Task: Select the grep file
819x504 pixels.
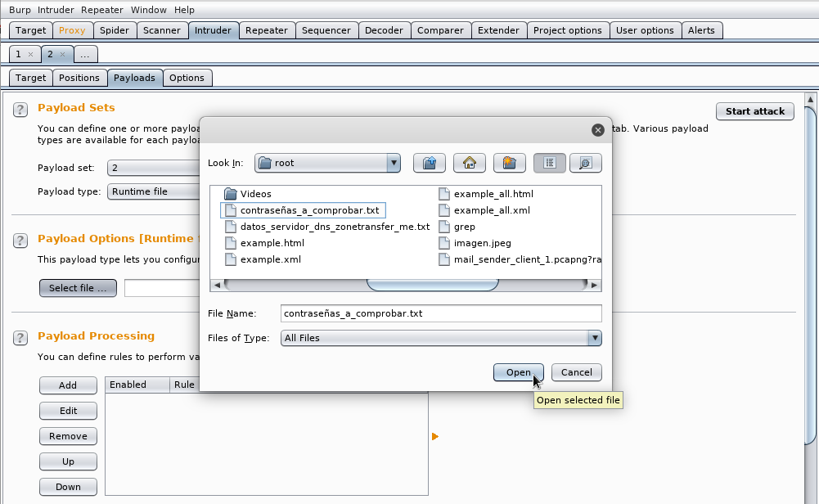Action: 457,227
